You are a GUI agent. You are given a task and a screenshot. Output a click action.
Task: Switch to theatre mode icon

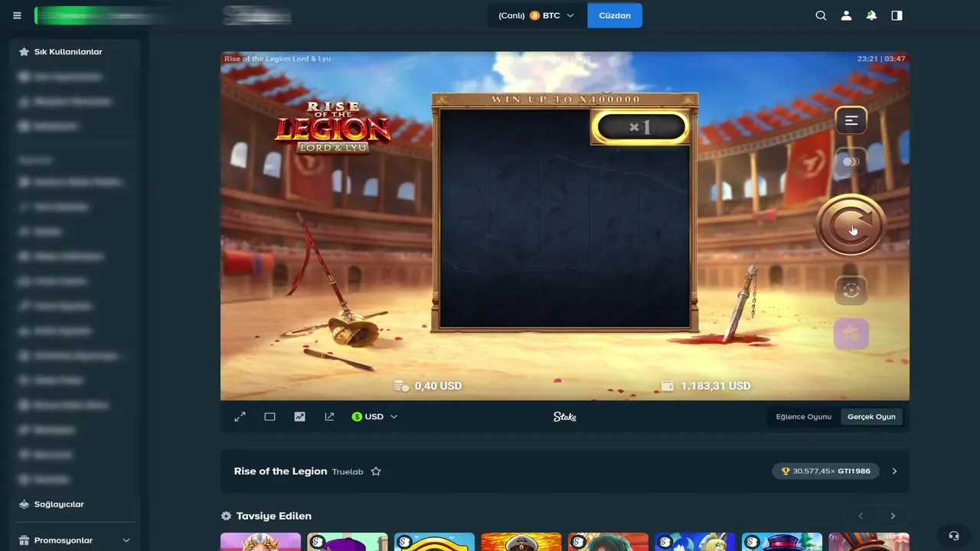[269, 416]
